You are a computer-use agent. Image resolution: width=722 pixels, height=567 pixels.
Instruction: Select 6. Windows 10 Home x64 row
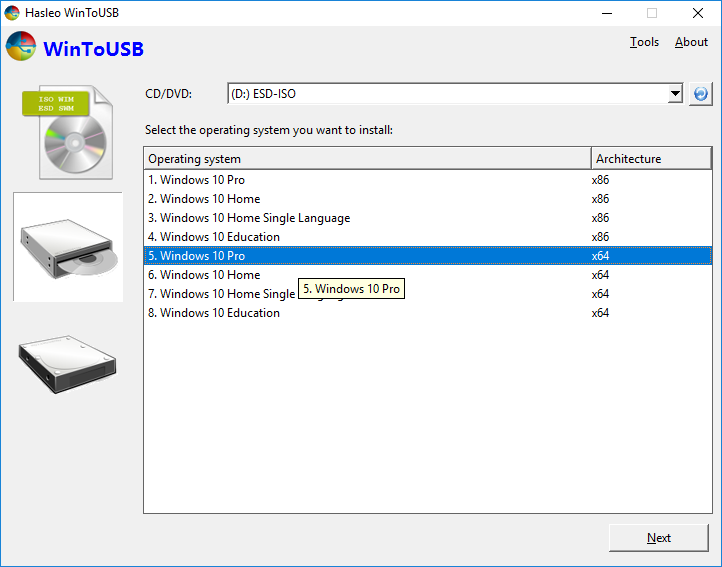point(428,275)
